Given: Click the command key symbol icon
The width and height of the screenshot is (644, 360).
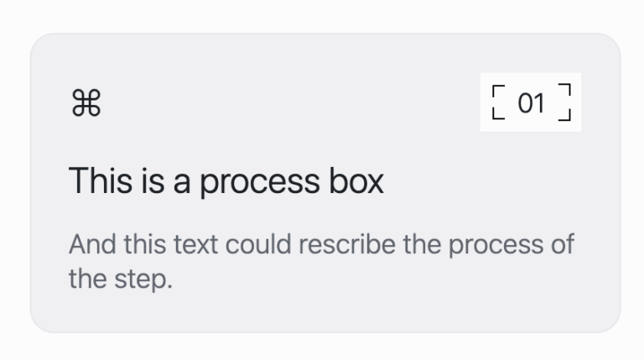Looking at the screenshot, I should coord(86,102).
